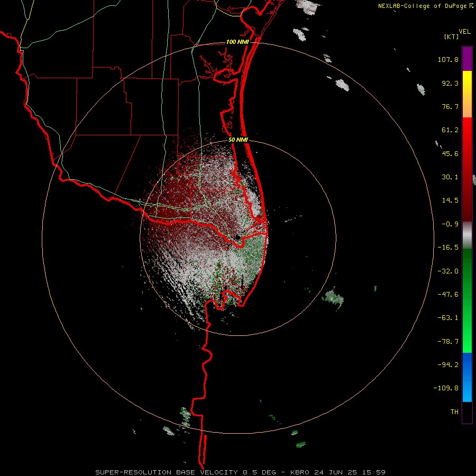Click the TH legend label
476x476 pixels.
click(x=454, y=412)
